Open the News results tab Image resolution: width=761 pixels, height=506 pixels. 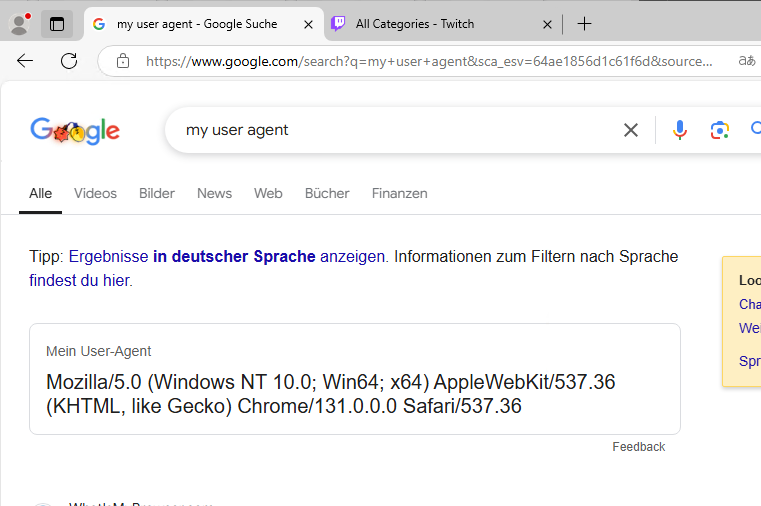coord(214,193)
